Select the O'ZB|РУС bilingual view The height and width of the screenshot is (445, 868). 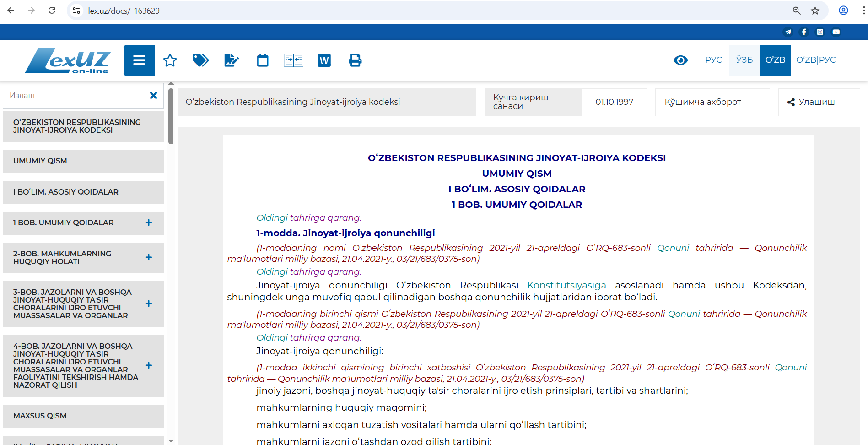pos(816,60)
